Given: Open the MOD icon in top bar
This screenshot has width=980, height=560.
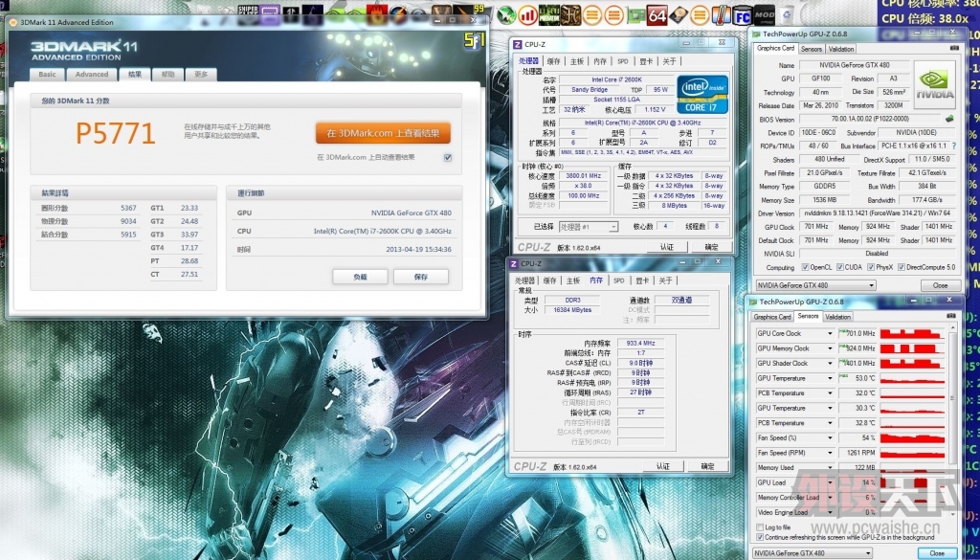Looking at the screenshot, I should tap(764, 15).
